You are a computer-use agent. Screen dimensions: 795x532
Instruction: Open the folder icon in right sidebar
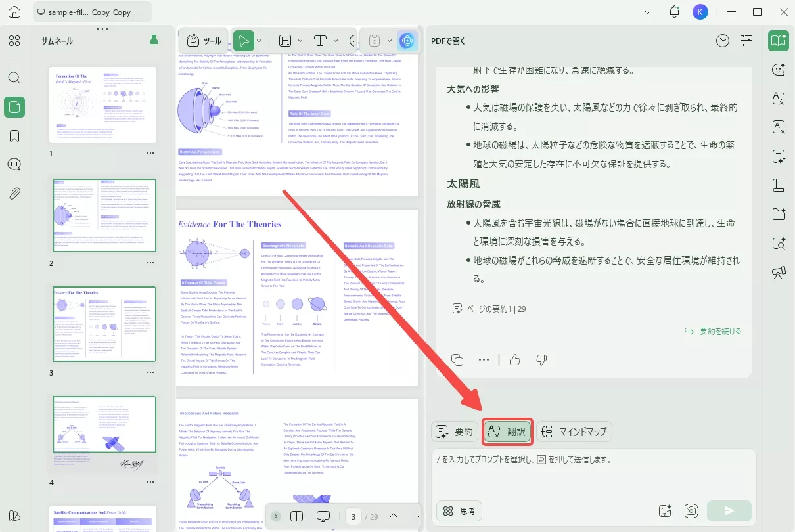tap(779, 213)
